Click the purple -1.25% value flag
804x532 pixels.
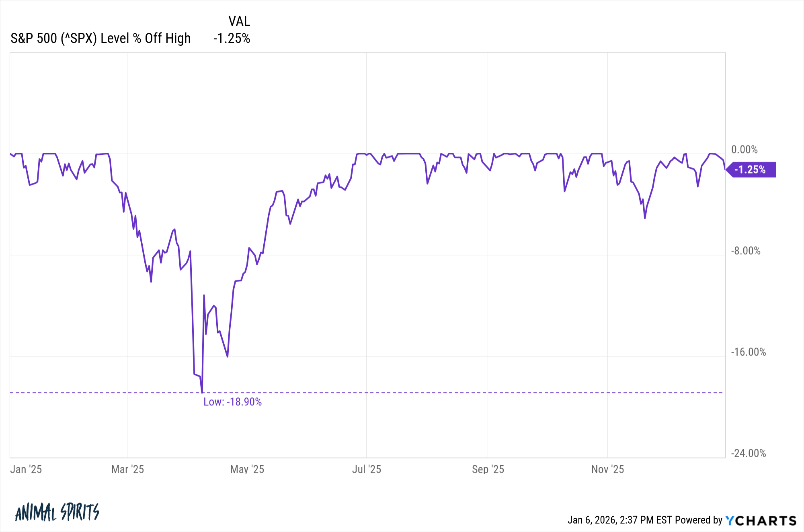click(751, 170)
